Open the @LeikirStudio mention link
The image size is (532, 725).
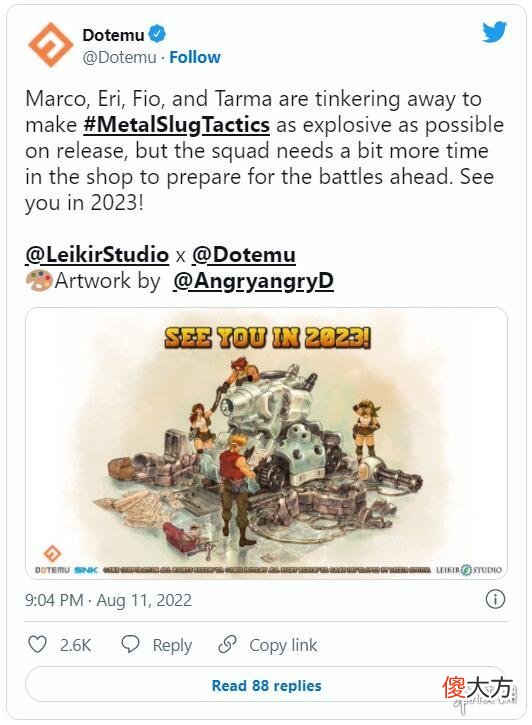coord(98,255)
